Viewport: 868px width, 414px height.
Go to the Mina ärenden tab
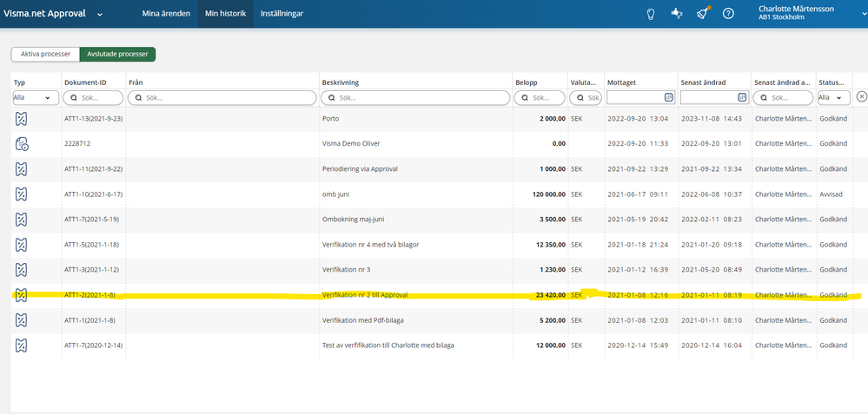click(x=164, y=14)
